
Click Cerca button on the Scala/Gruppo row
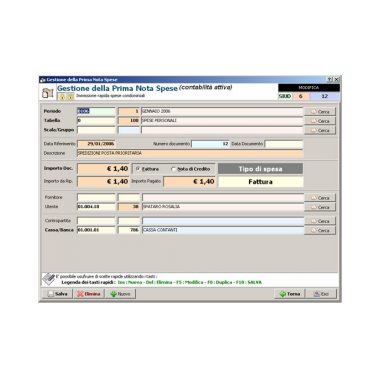pos(320,130)
